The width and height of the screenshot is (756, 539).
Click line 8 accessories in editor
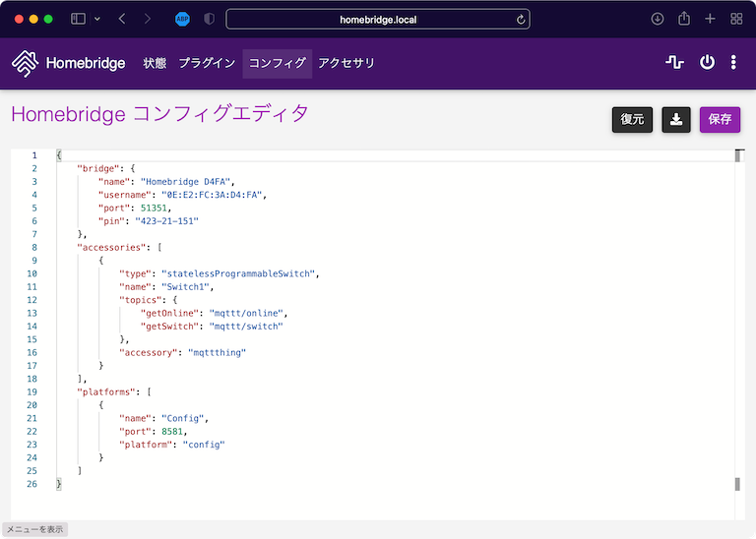[109, 247]
